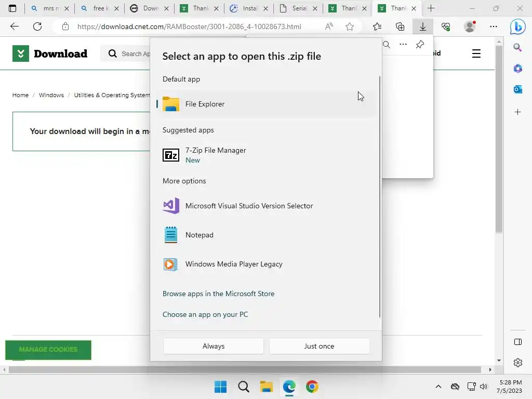Click the site info lock icon
This screenshot has width=532, height=399.
point(65,26)
